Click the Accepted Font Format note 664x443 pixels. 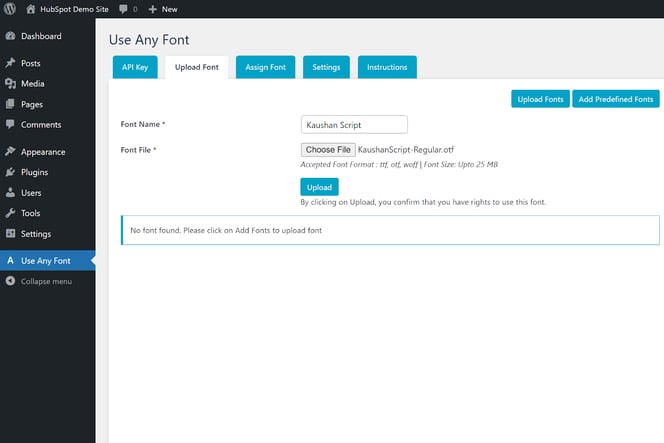coord(399,164)
